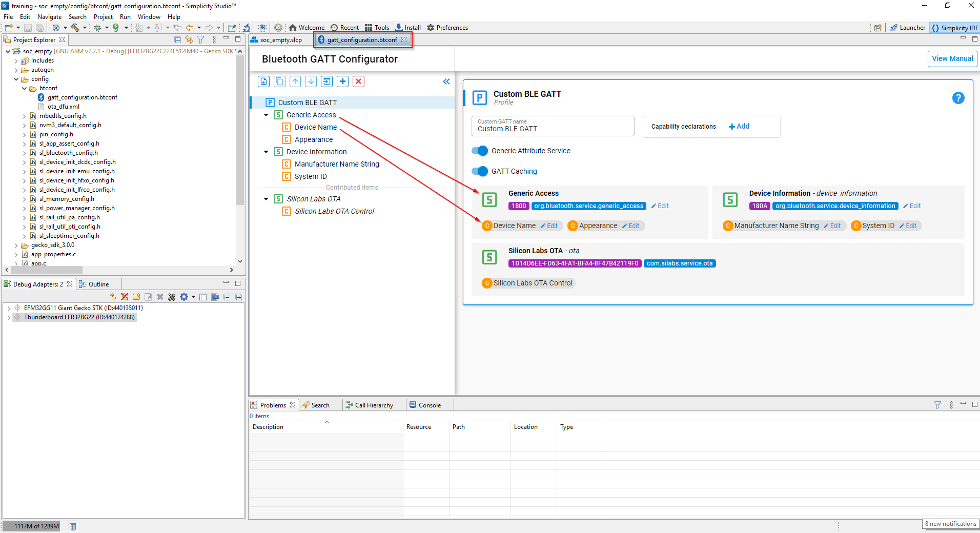The width and height of the screenshot is (980, 533).
Task: Move selected GATT item up
Action: coord(295,81)
